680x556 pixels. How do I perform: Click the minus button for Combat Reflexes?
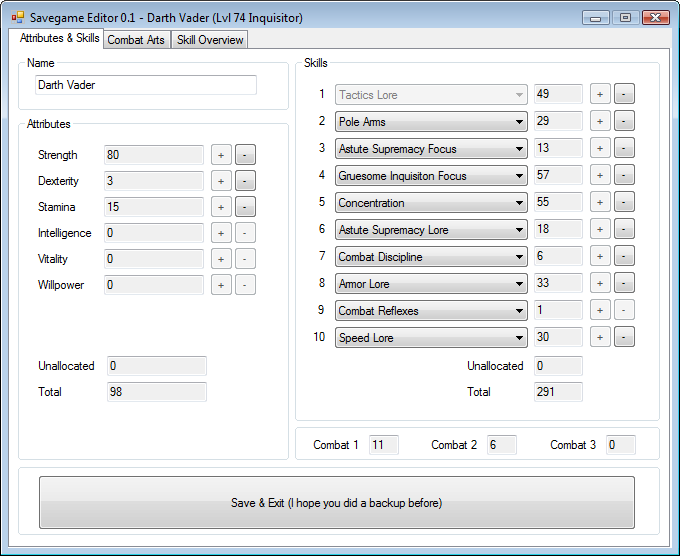pyautogui.click(x=624, y=310)
